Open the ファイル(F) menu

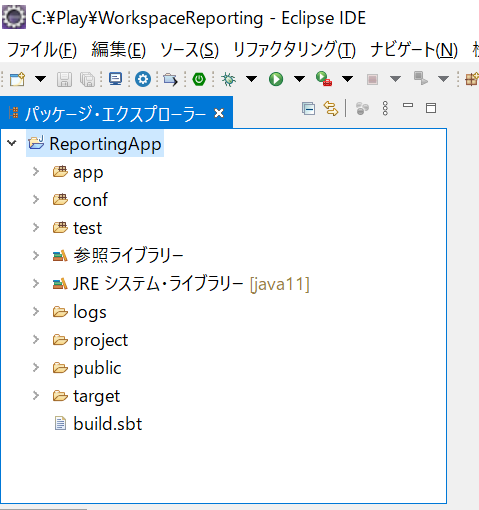(x=42, y=50)
